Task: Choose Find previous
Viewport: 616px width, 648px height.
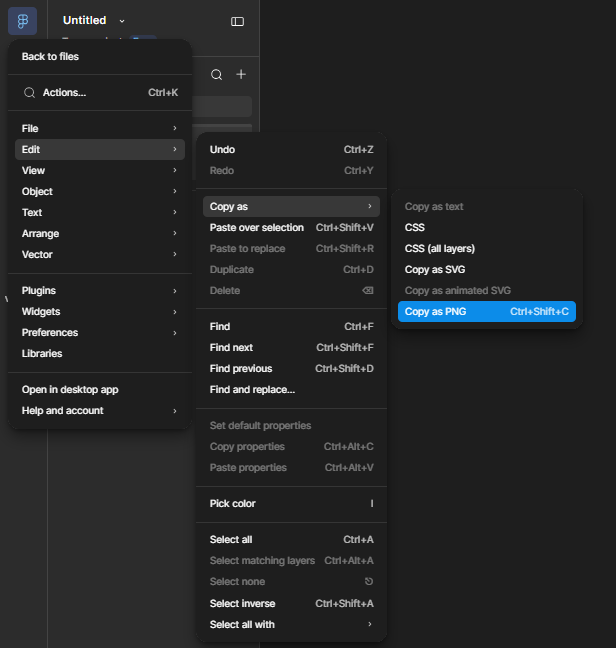Action: 291,369
